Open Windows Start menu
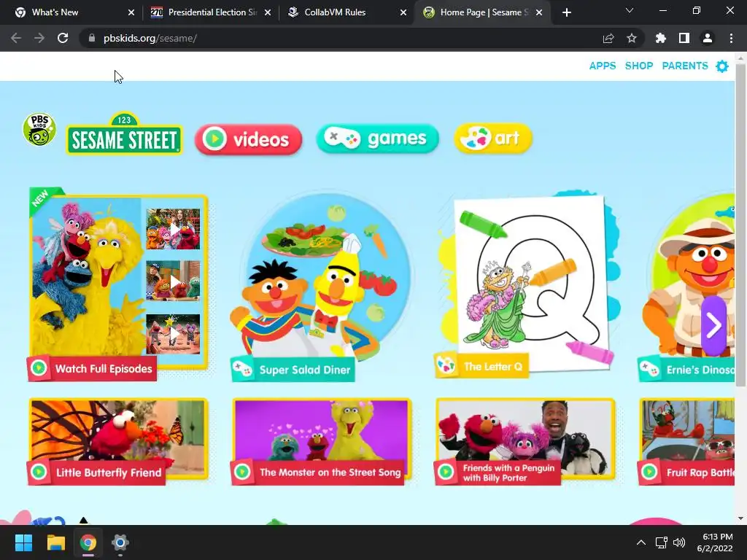The height and width of the screenshot is (560, 747). point(23,542)
